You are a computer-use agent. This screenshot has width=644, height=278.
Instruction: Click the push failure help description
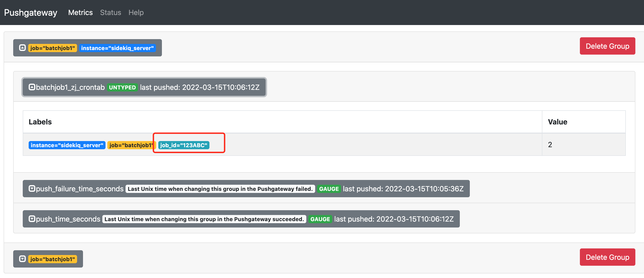click(x=220, y=189)
